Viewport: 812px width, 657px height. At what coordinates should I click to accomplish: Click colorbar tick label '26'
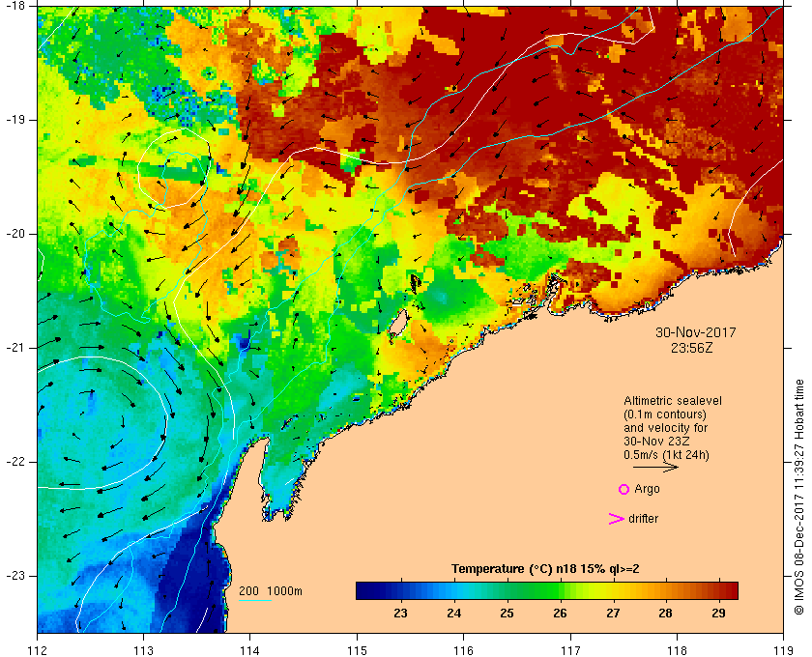tap(560, 614)
